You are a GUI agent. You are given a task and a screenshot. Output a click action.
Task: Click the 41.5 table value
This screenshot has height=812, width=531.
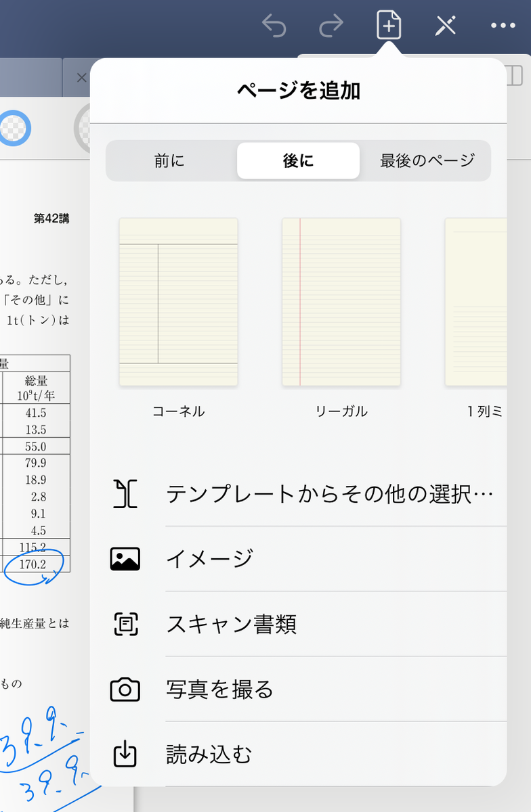(x=35, y=413)
